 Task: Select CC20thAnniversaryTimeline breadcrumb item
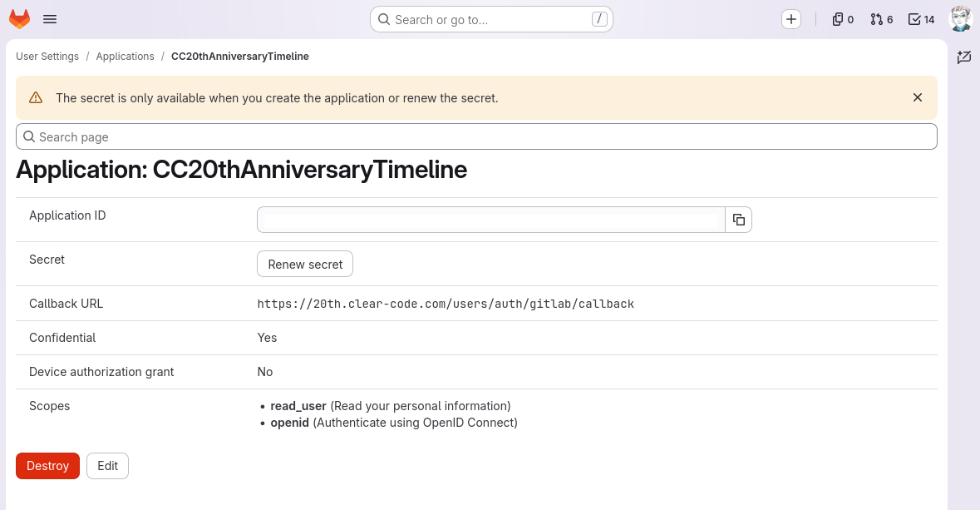point(240,57)
